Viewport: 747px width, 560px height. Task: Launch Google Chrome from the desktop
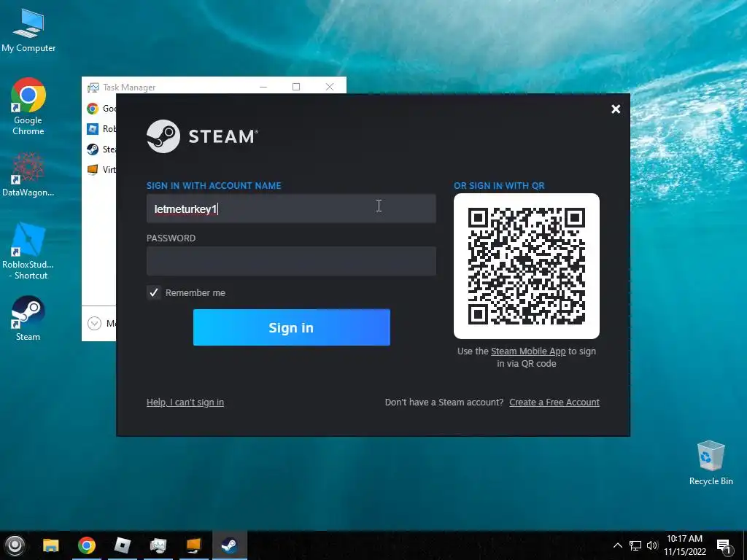(28, 106)
